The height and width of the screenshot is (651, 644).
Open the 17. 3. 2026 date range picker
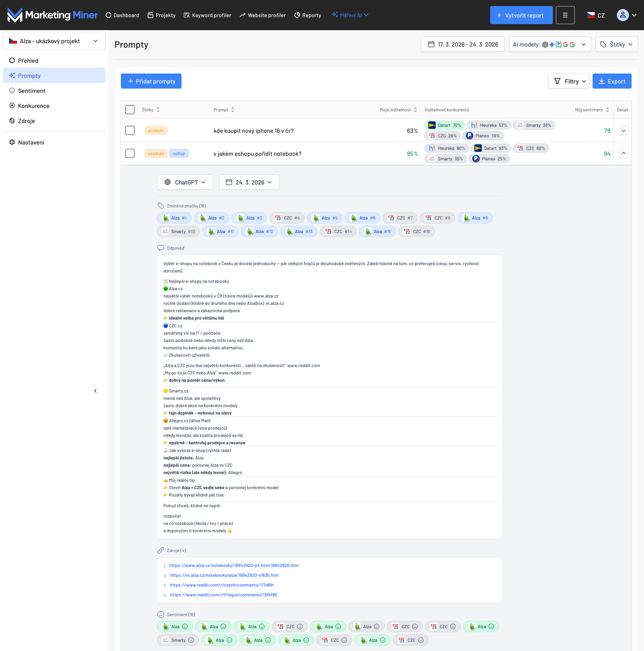pos(462,44)
